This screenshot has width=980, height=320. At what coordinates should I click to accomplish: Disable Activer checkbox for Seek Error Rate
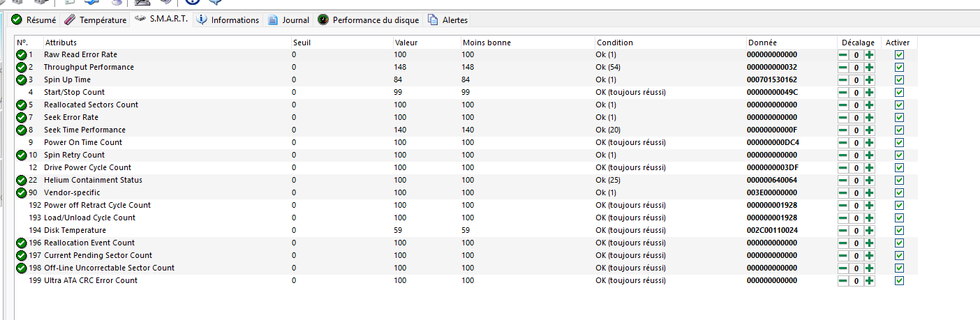click(899, 118)
